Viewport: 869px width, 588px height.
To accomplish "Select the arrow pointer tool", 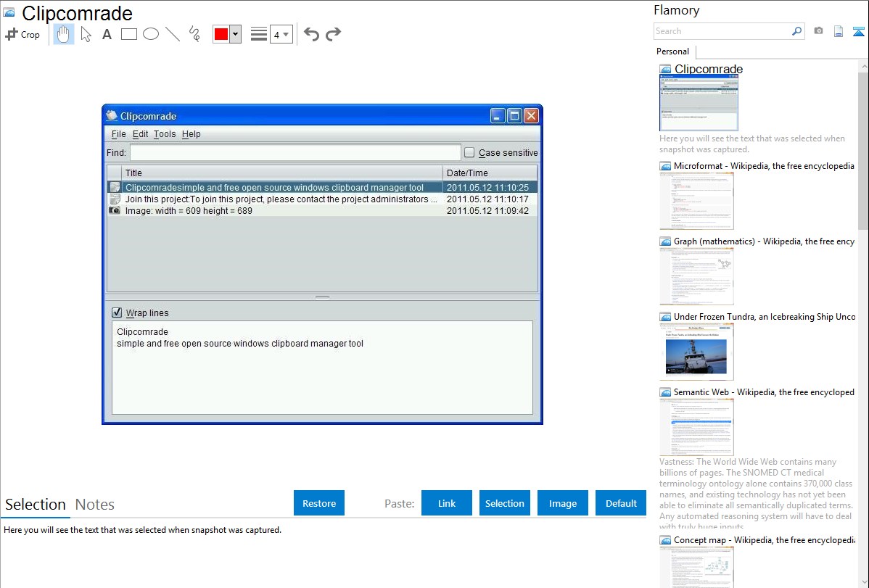I will click(86, 34).
